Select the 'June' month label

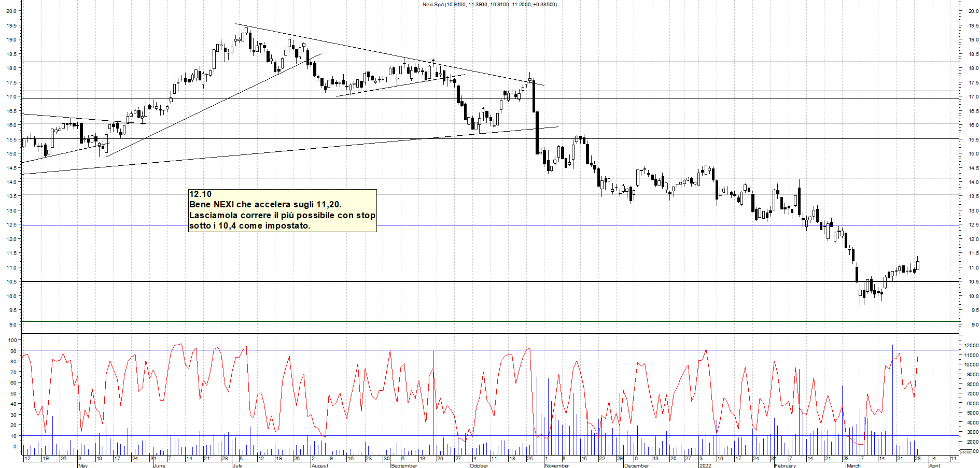pos(159,465)
